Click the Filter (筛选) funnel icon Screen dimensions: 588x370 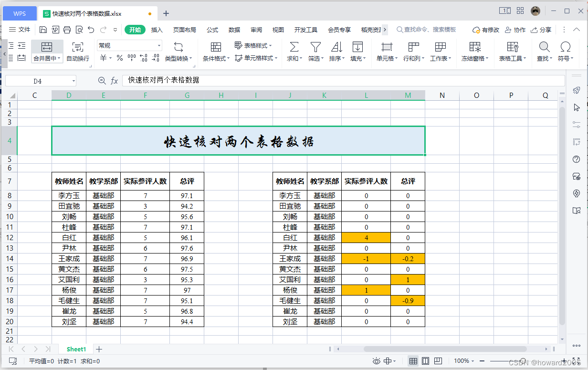click(315, 47)
